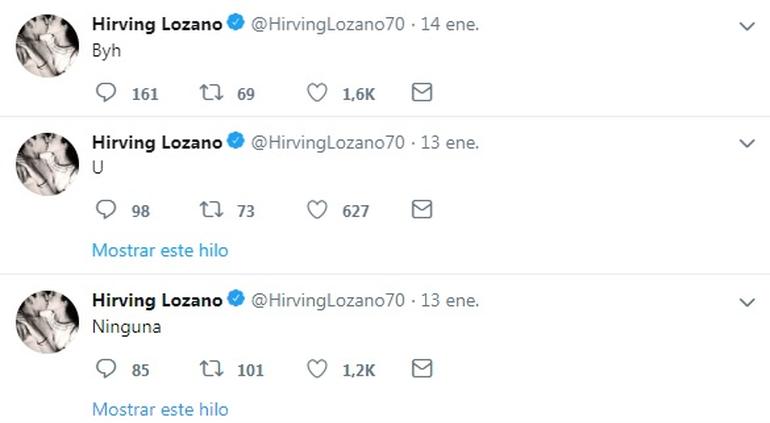Send "Byh" tweet via direct message
The width and height of the screenshot is (770, 423).
tap(422, 93)
